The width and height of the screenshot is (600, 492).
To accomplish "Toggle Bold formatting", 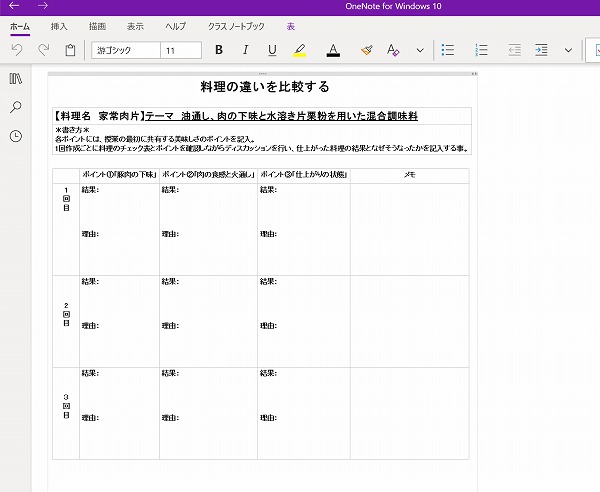I will point(219,50).
